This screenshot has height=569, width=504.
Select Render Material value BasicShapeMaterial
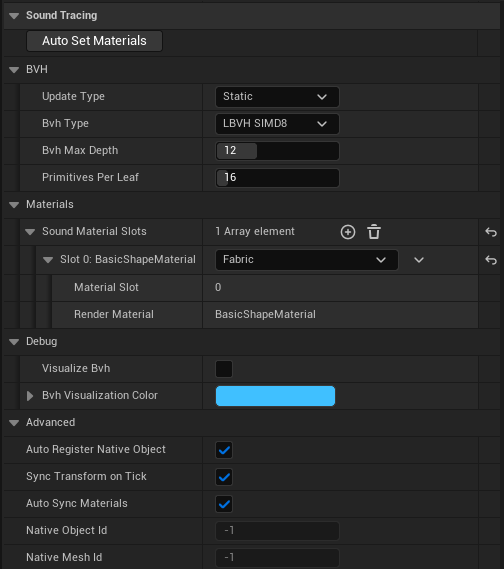(265, 314)
